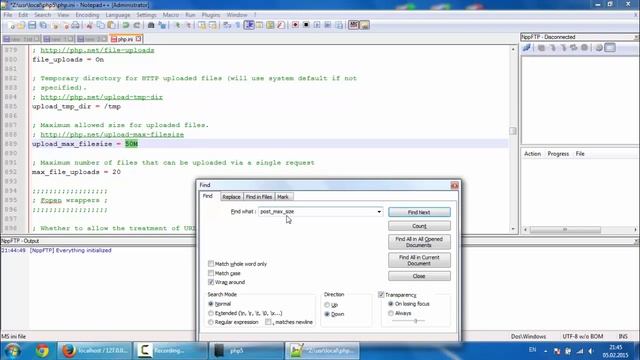Close the php.ini tab using its X
This screenshot has width=640, height=360.
point(138,39)
